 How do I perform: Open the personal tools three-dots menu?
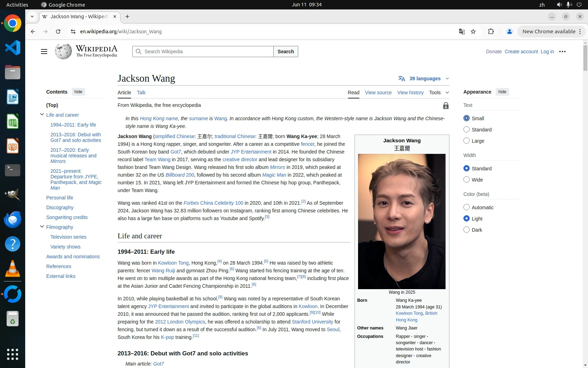click(x=562, y=52)
